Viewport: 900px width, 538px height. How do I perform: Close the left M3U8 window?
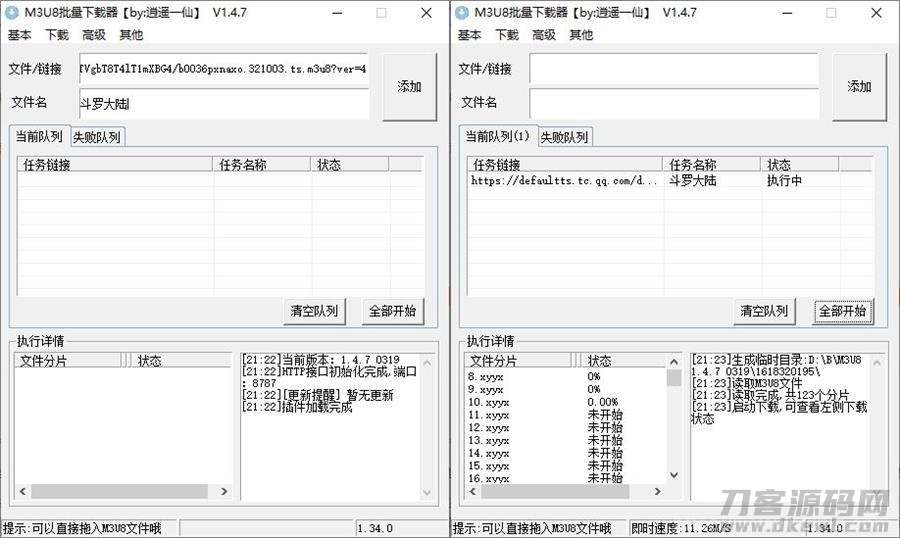tap(426, 13)
